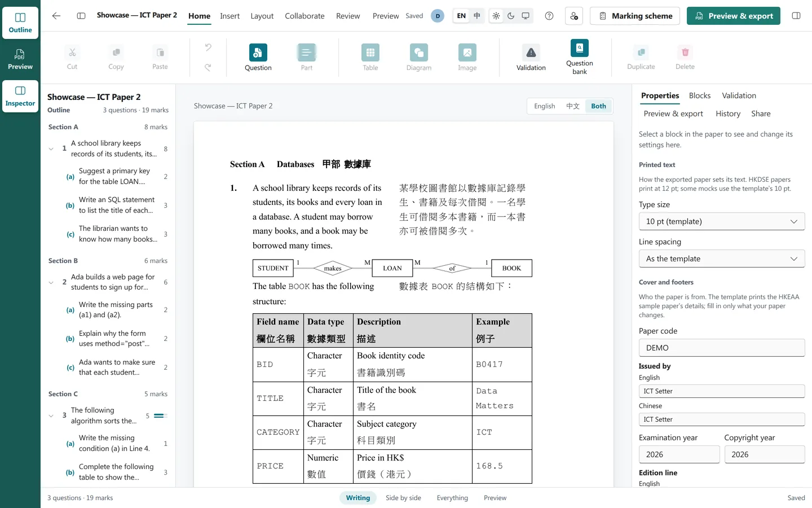Open the help question-mark icon
Screen dimensions: 812x508
(x=549, y=16)
